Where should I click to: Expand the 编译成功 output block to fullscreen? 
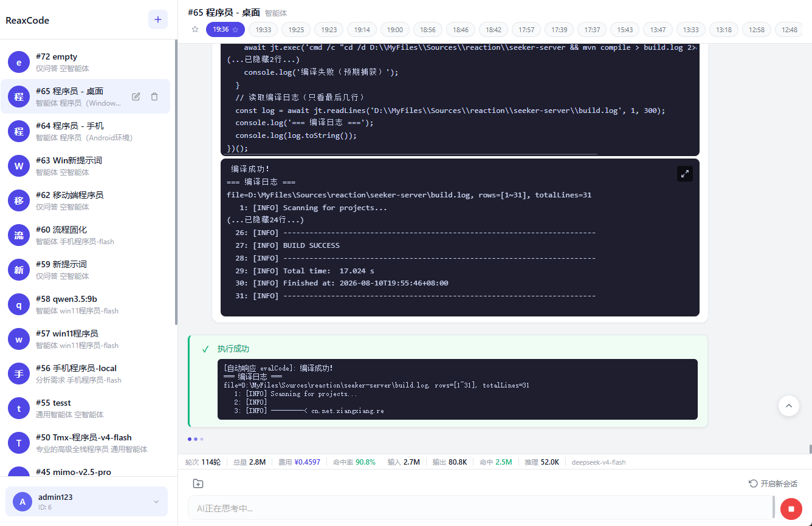(685, 174)
